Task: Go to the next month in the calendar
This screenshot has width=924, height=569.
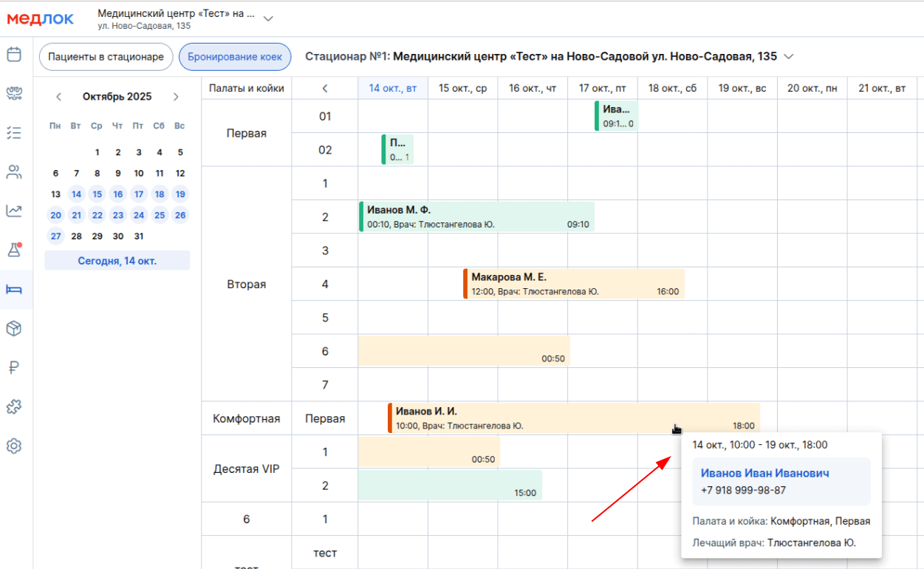Action: (x=176, y=97)
